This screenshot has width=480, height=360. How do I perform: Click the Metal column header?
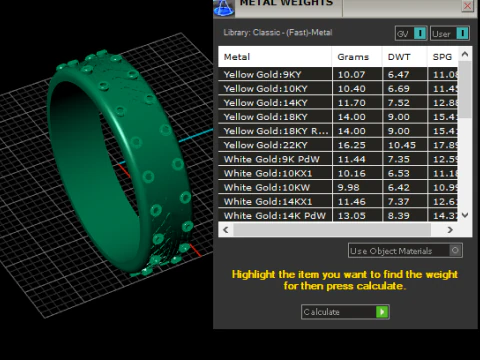pyautogui.click(x=275, y=57)
